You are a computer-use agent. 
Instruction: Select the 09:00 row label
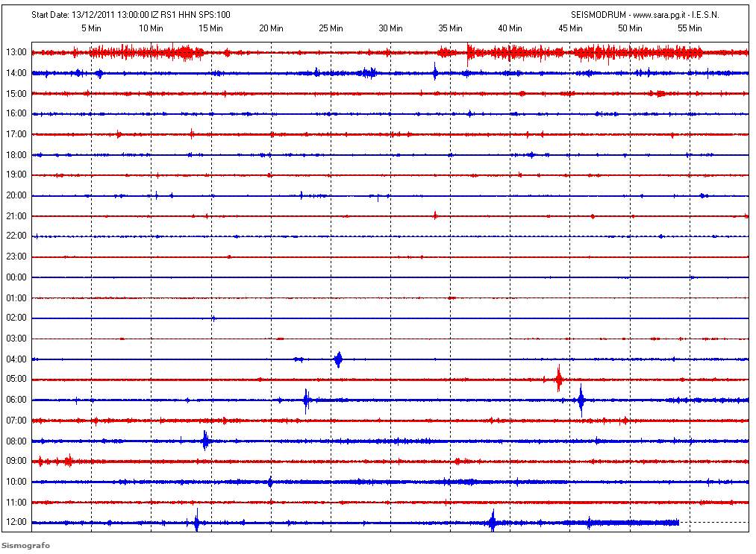pyautogui.click(x=16, y=461)
